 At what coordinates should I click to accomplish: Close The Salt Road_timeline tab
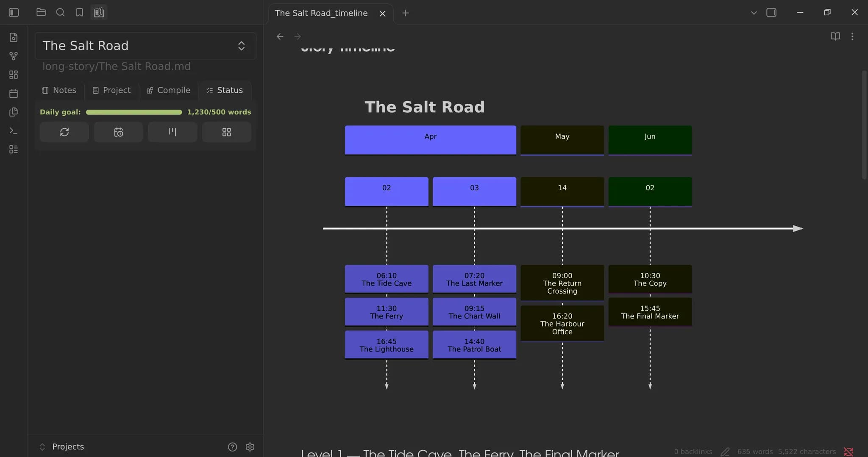pyautogui.click(x=382, y=14)
